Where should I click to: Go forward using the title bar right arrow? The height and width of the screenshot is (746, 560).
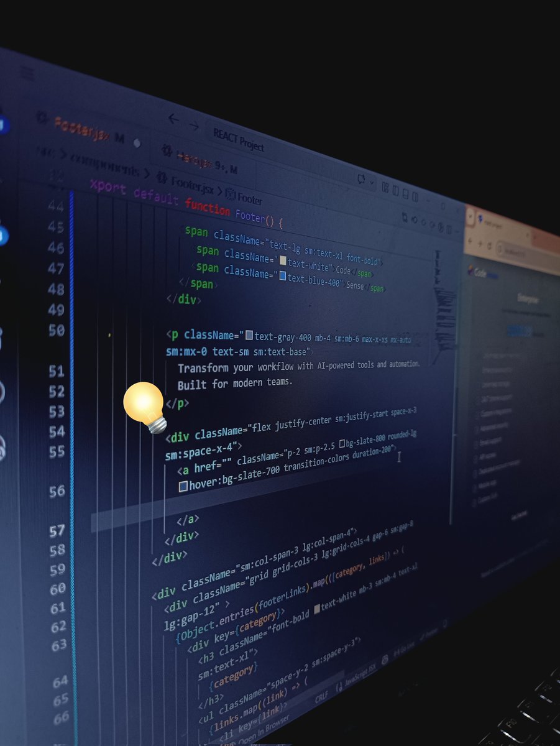(x=194, y=125)
